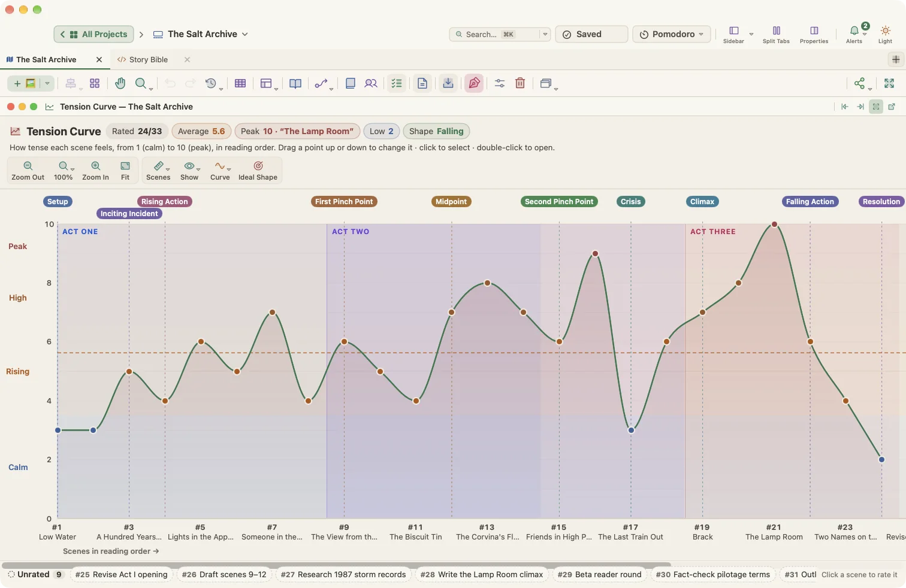Switch the Light appearance mode
Image resolution: width=906 pixels, height=588 pixels.
coord(885,35)
